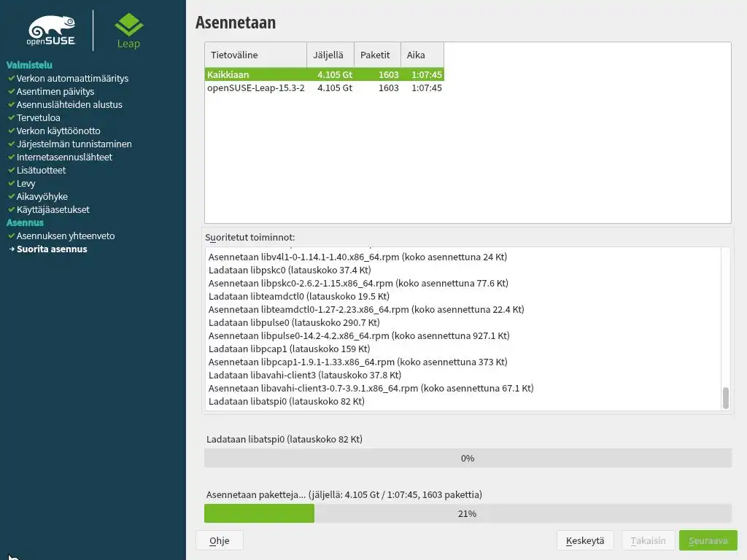
Task: Click the disabled Takaisin button
Action: [648, 540]
